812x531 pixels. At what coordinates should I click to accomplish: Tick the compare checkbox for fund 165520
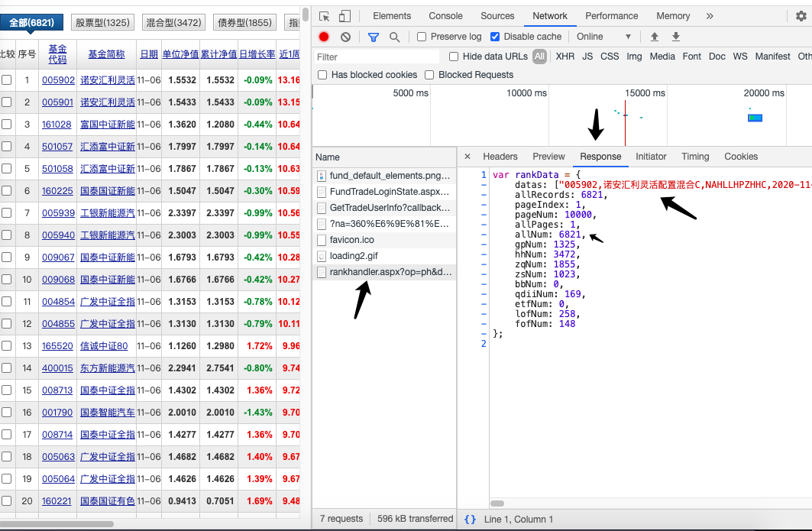click(x=7, y=345)
